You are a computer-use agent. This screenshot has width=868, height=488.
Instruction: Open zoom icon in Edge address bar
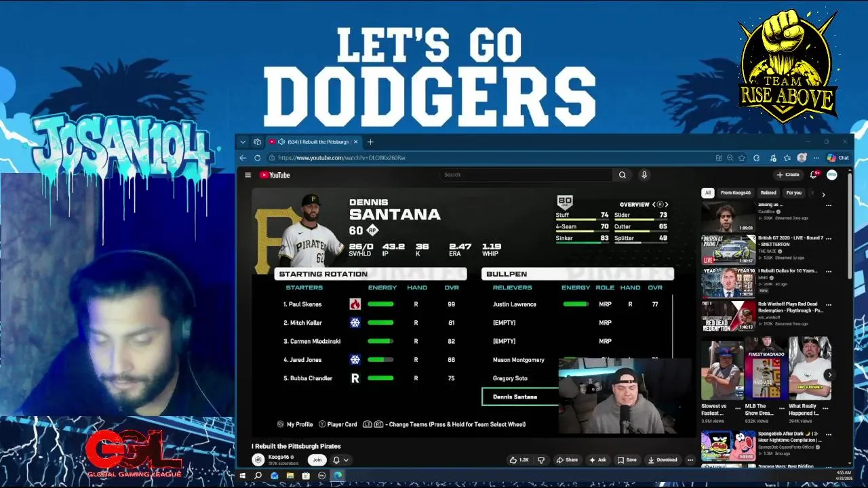[730, 158]
